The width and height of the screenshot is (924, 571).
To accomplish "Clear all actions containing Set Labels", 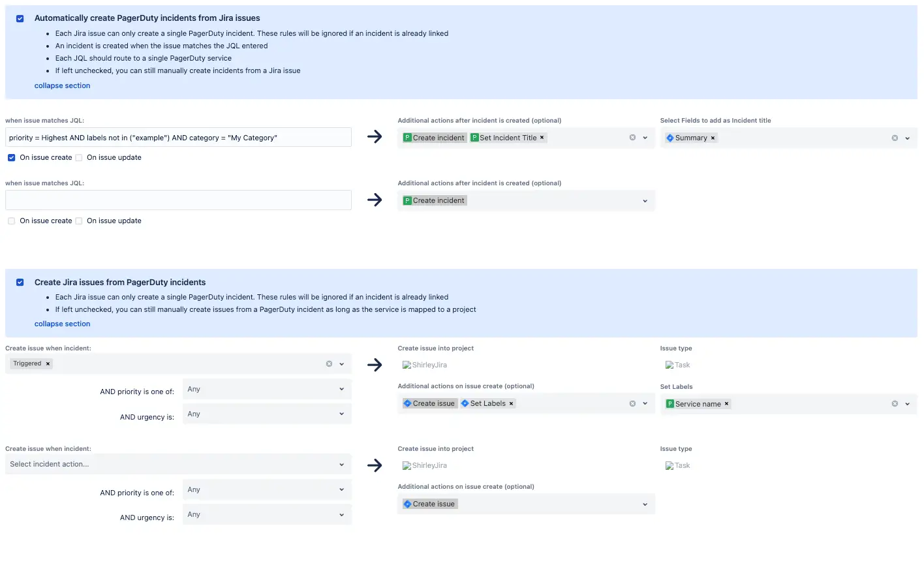I will coord(632,404).
